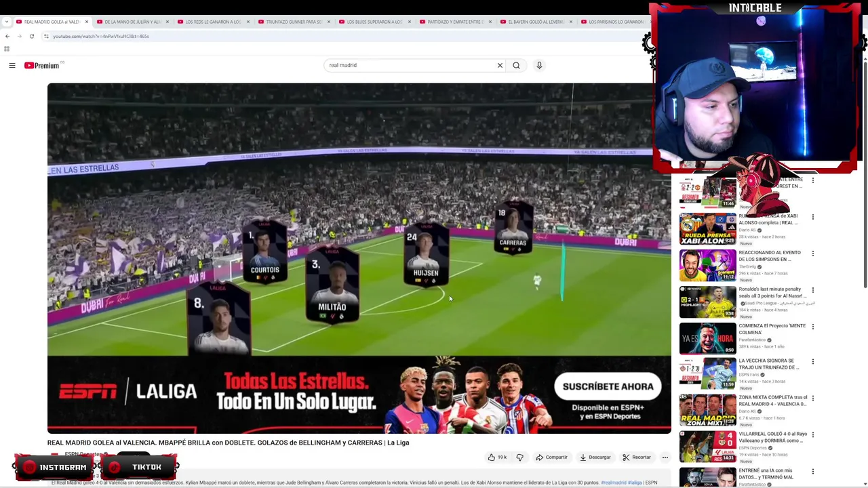The image size is (868, 488).
Task: Click the #laliga hashtag in description
Action: pos(635,483)
